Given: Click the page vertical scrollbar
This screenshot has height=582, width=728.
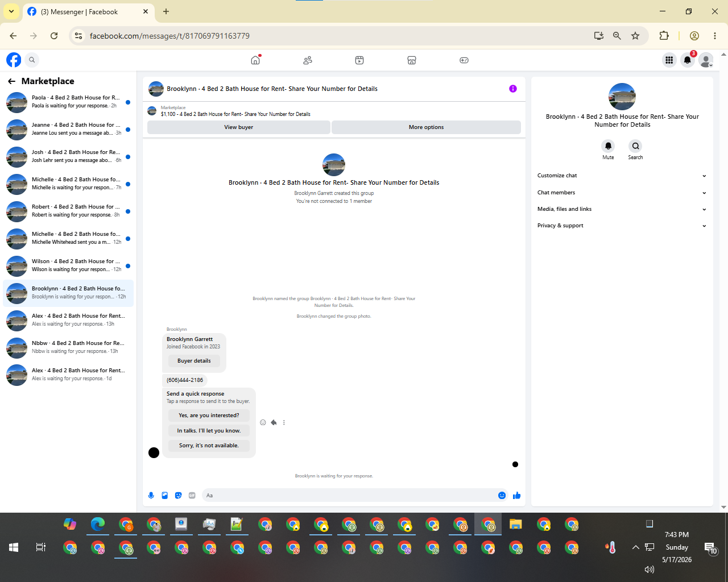Looking at the screenshot, I should (x=723, y=281).
